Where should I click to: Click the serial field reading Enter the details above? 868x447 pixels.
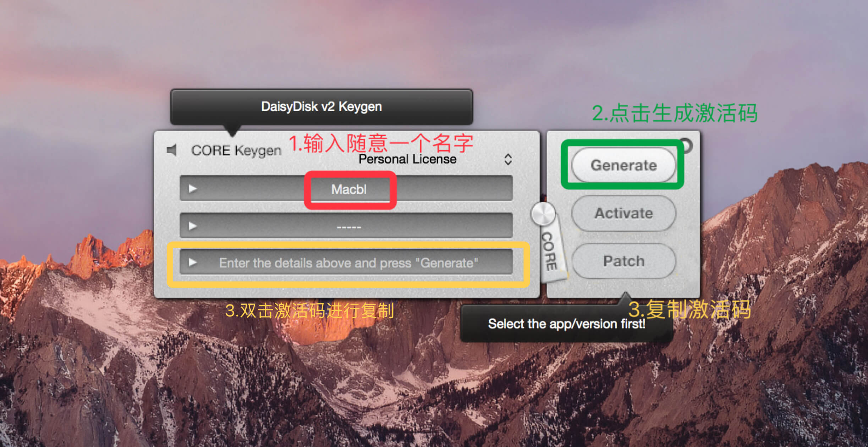346,262
